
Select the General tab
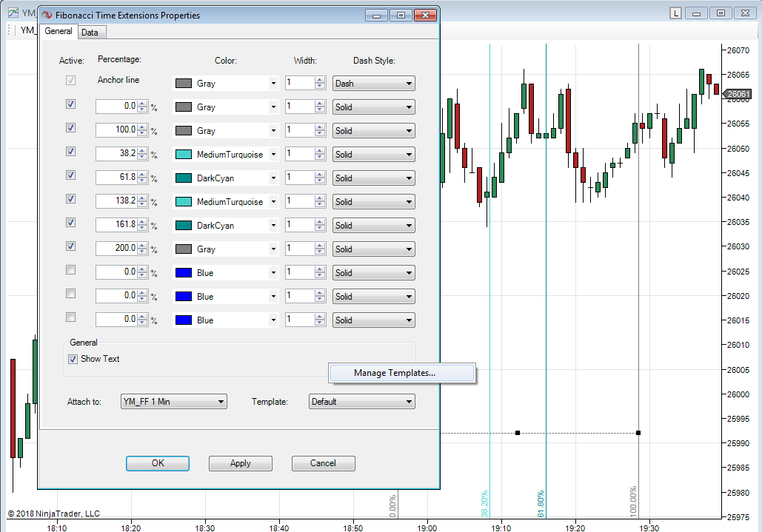coord(59,31)
